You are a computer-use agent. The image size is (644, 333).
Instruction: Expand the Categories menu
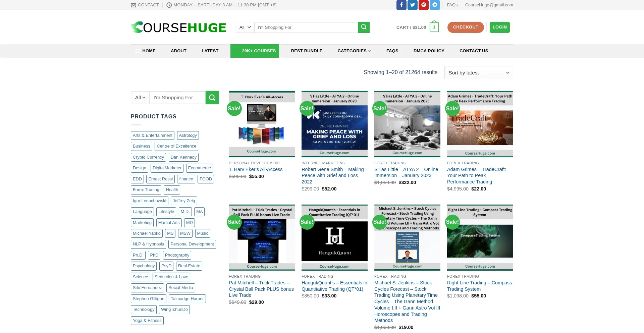coord(354,51)
